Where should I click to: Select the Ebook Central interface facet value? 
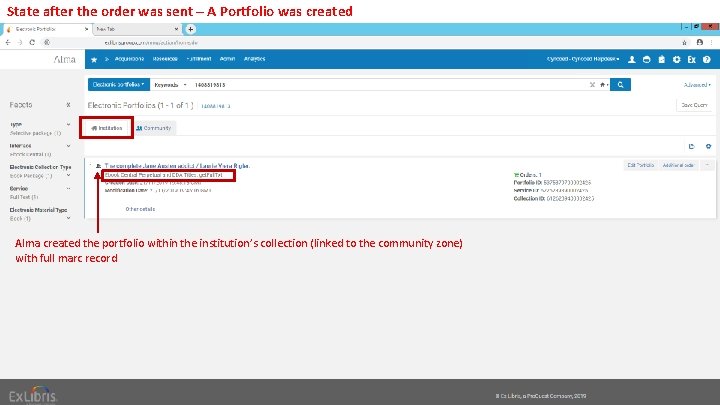click(x=30, y=154)
